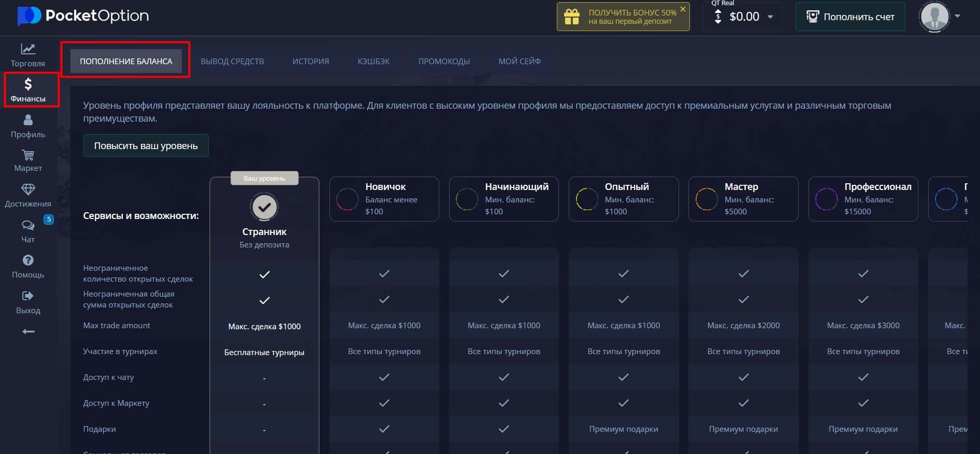980x454 pixels.
Task: Open the Чат speech bubble icon
Action: (28, 225)
